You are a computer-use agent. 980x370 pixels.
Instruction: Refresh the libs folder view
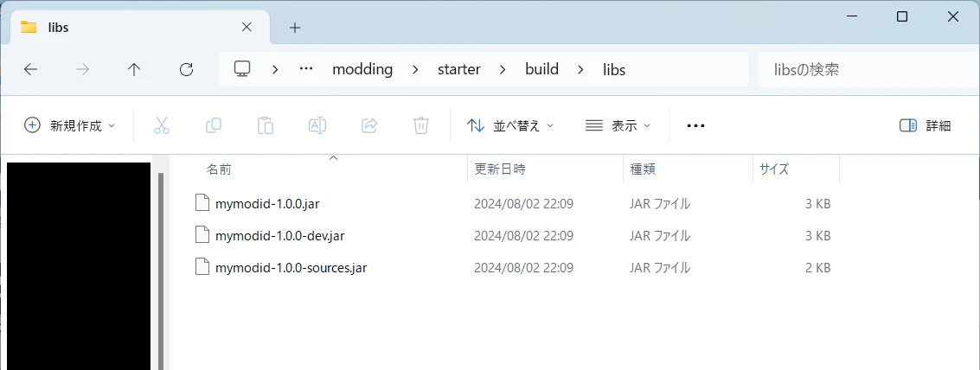[186, 69]
